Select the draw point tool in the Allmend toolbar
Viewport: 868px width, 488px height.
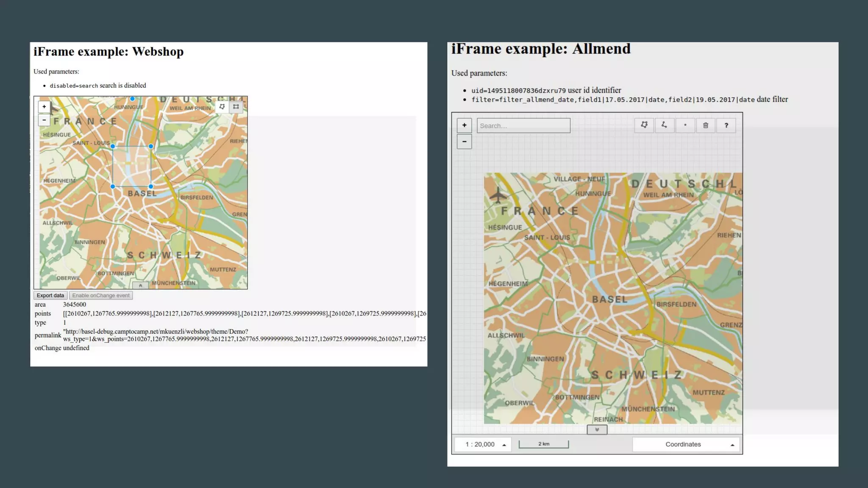click(685, 125)
